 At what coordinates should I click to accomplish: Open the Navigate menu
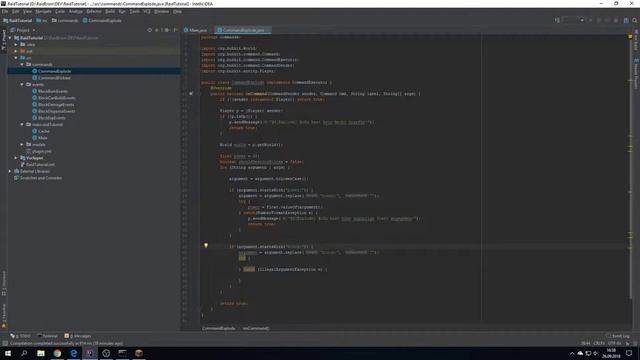pos(43,11)
